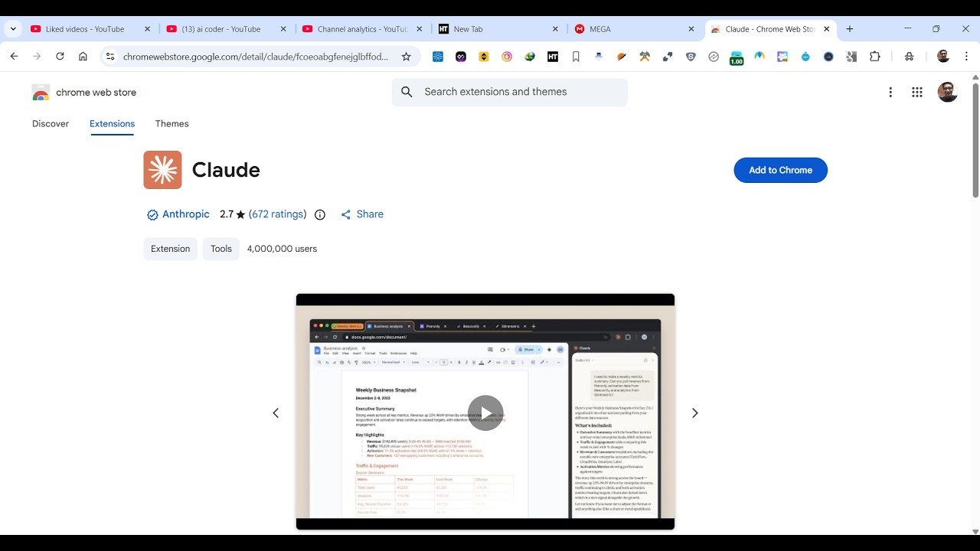This screenshot has width=980, height=551.
Task: View site information icon in address bar
Action: click(110, 57)
